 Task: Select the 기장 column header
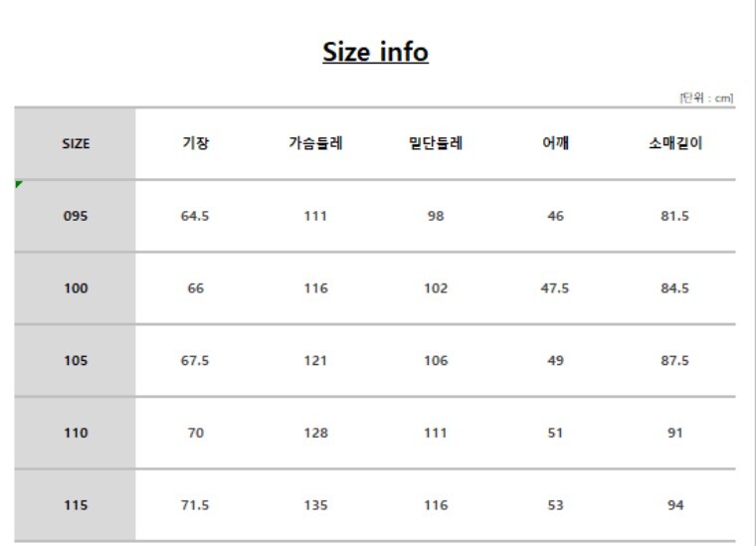[196, 143]
